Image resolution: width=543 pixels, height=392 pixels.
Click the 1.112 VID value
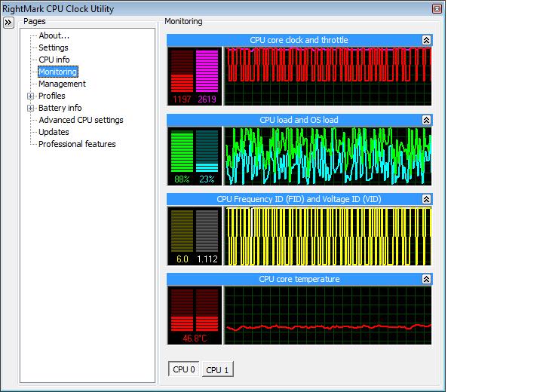click(207, 259)
